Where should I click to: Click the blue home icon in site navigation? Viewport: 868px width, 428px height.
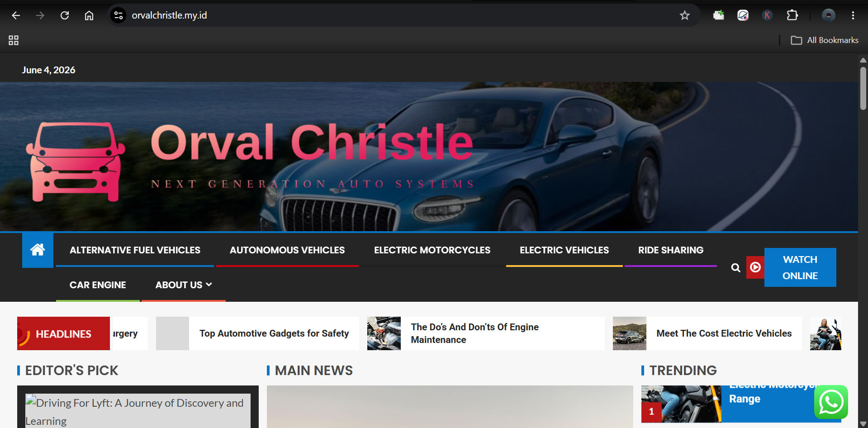point(38,250)
